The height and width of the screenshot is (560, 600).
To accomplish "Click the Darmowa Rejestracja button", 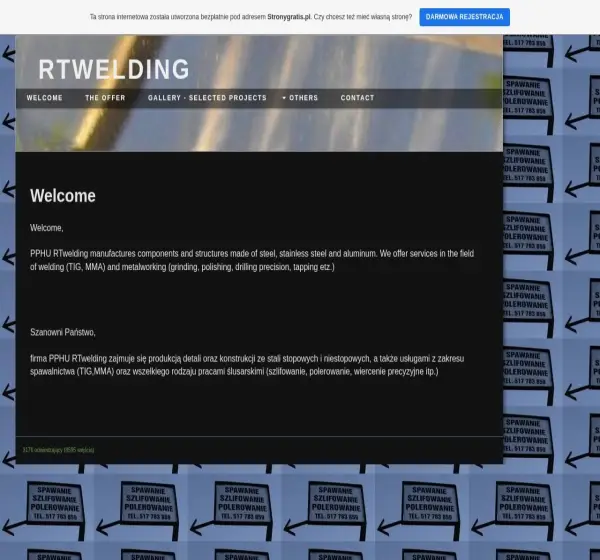I will coord(464,17).
